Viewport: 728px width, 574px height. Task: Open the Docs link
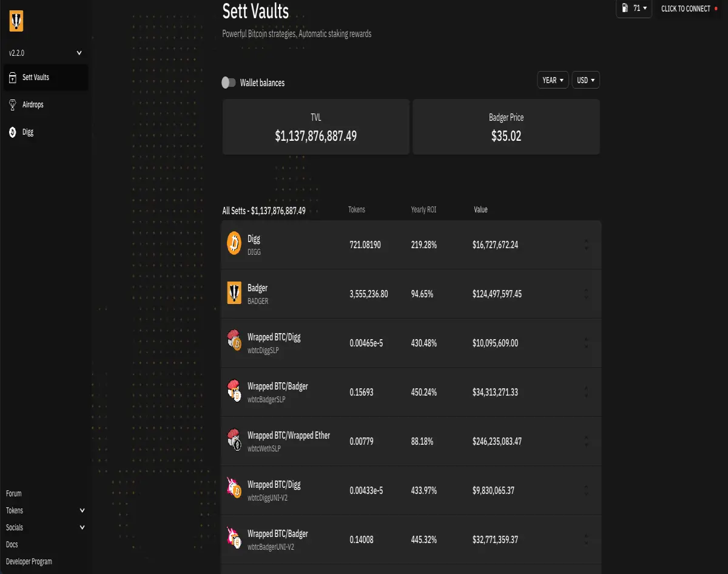(12, 544)
